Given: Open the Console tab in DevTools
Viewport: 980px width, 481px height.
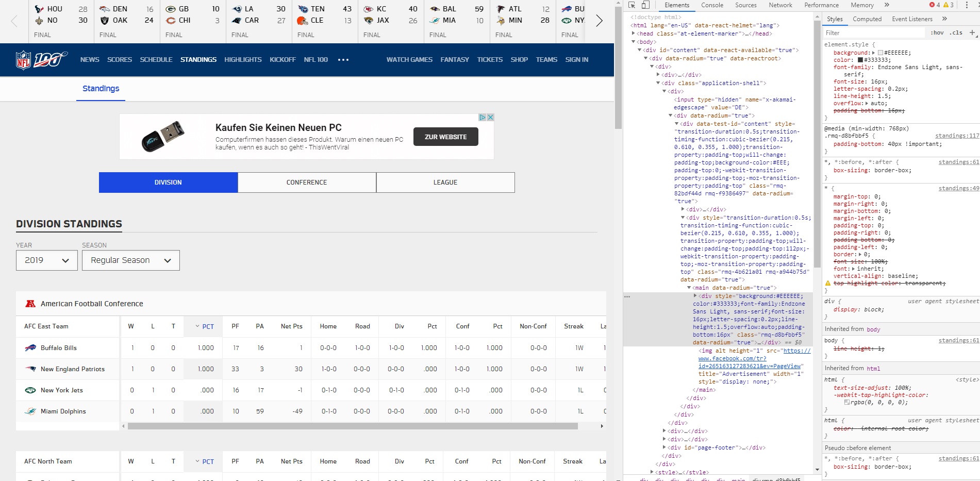Looking at the screenshot, I should [712, 5].
